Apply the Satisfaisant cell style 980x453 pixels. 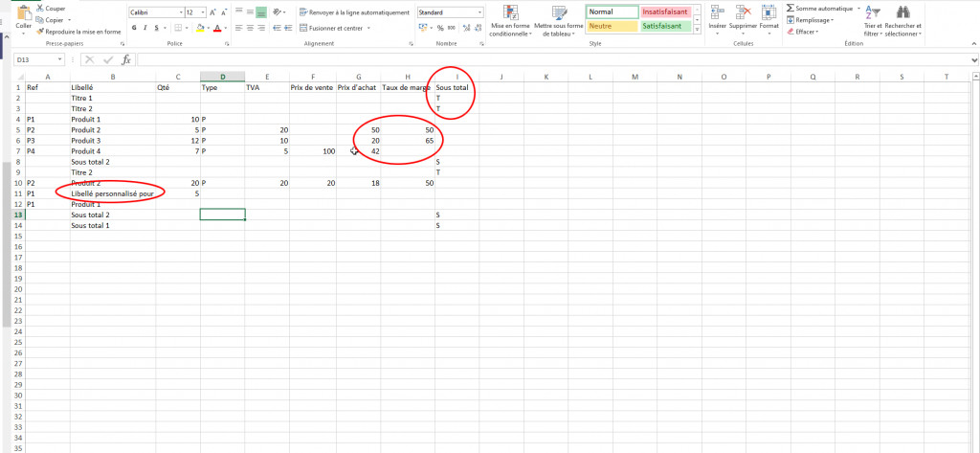pos(664,26)
